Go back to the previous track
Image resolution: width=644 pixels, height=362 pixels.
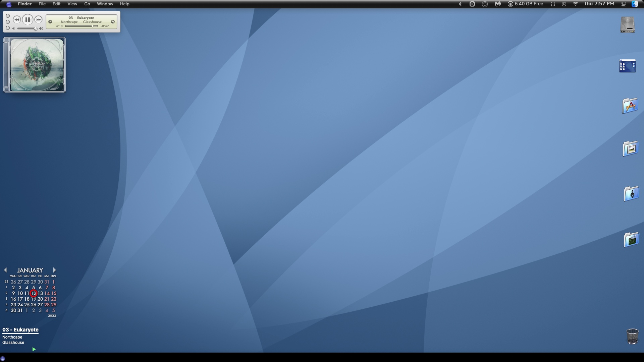(17, 20)
